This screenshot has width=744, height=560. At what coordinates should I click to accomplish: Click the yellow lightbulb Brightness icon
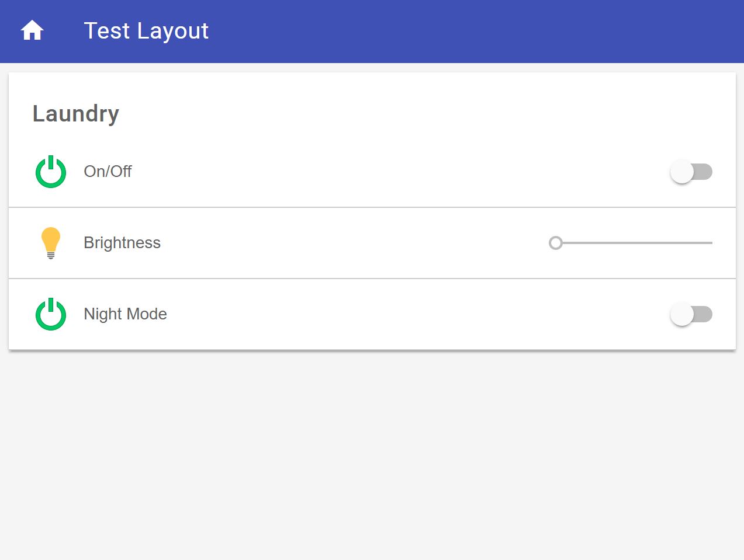[x=51, y=242]
